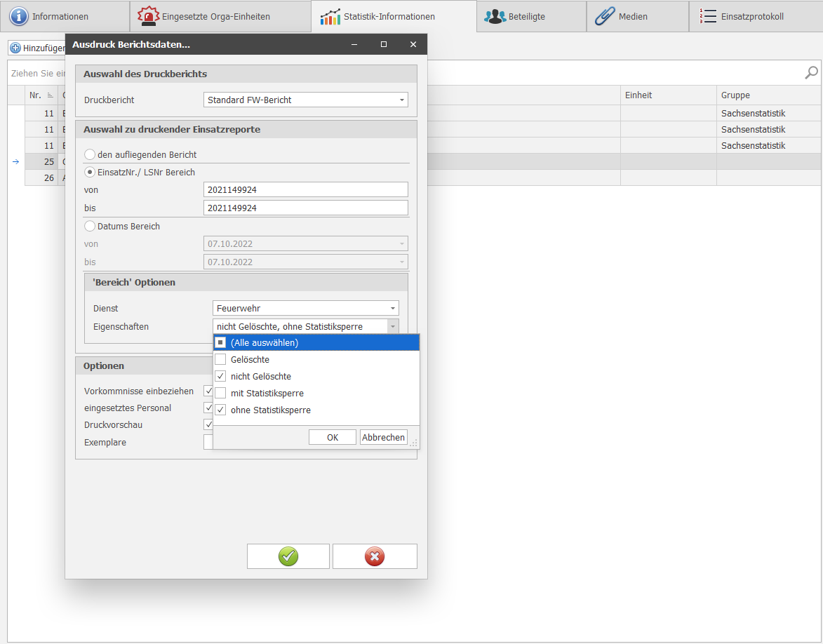
Task: Check the Gelöschte option
Action: coord(220,360)
